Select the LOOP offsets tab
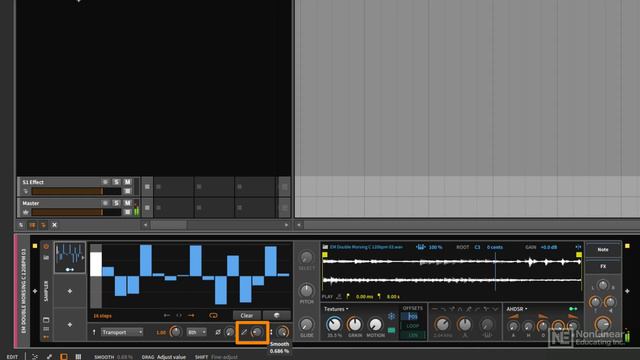The image size is (640, 360). click(413, 326)
